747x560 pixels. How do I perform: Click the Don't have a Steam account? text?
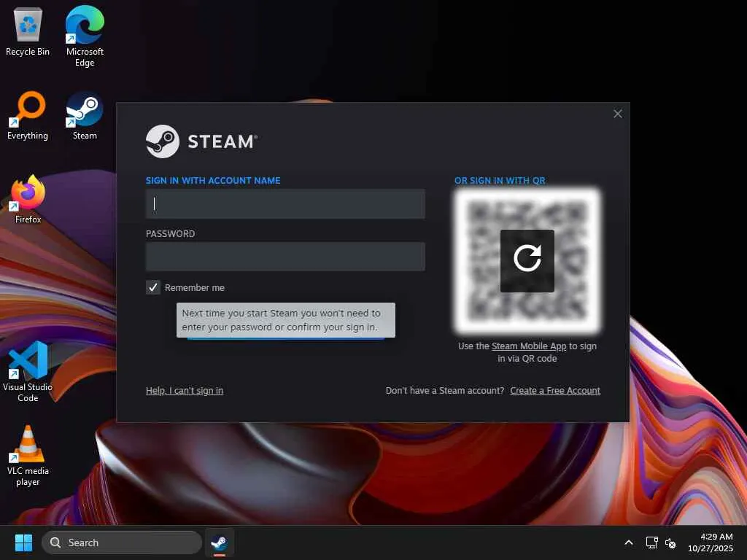pyautogui.click(x=444, y=391)
